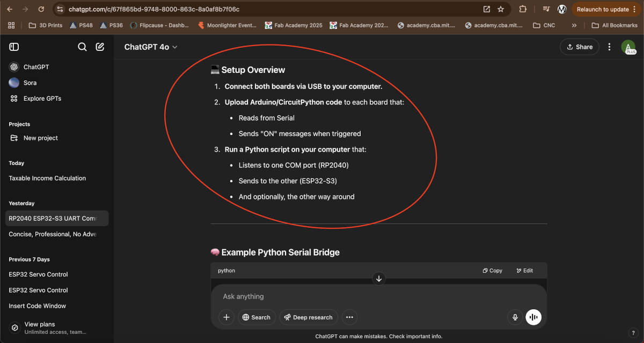This screenshot has width=644, height=343.
Task: Close the ChatGPT sidebar
Action: pos(14,47)
